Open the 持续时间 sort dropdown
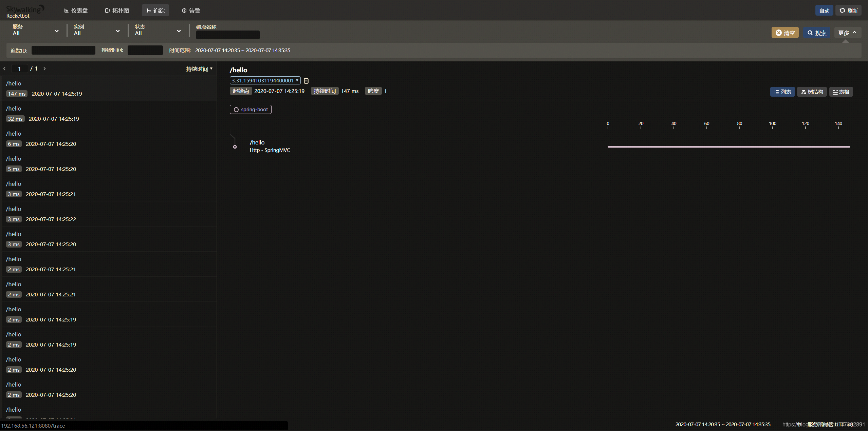Screen dimensions: 868x431 click(199, 69)
